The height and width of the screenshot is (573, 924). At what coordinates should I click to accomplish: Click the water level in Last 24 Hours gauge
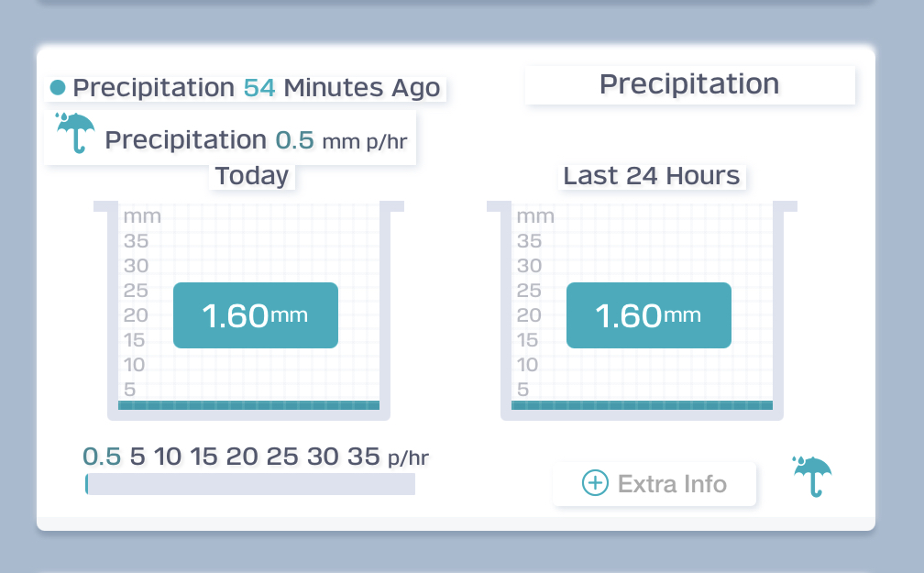642,405
